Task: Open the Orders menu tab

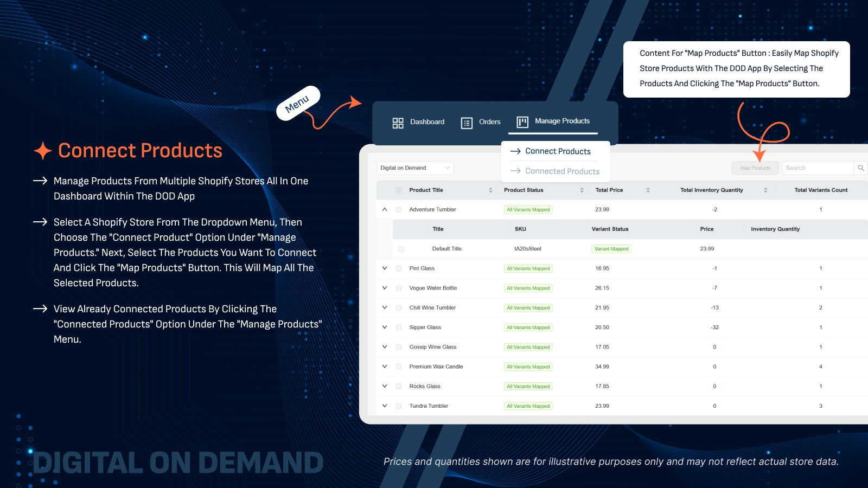Action: tap(481, 123)
